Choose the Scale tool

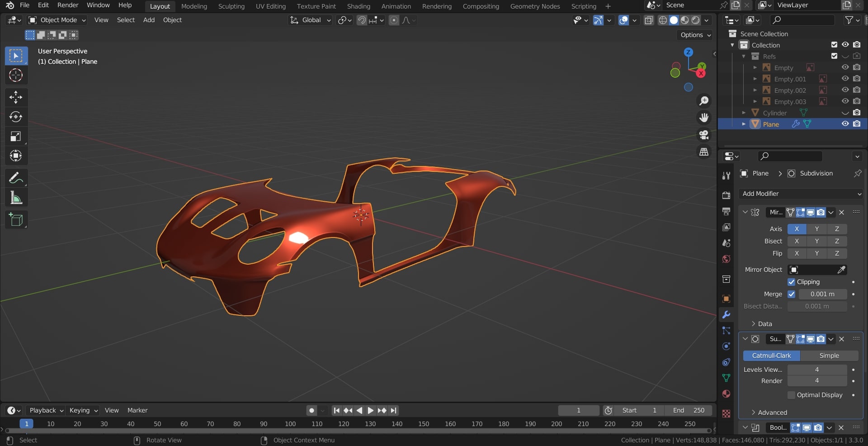[16, 137]
